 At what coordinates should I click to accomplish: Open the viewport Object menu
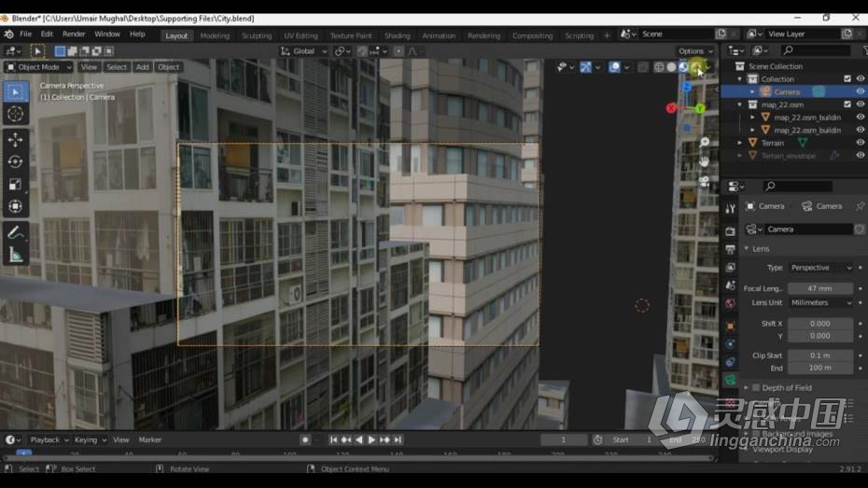point(168,67)
